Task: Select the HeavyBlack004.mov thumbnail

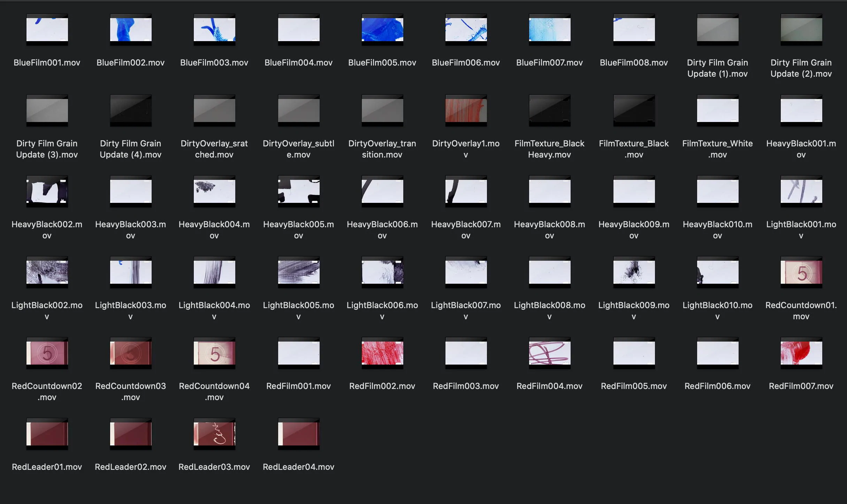Action: 214,191
